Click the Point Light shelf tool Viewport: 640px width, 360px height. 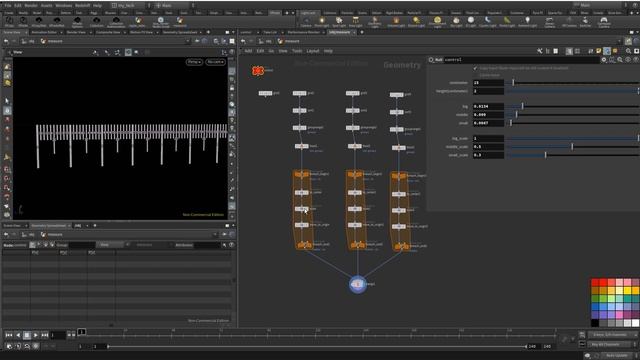[322, 22]
